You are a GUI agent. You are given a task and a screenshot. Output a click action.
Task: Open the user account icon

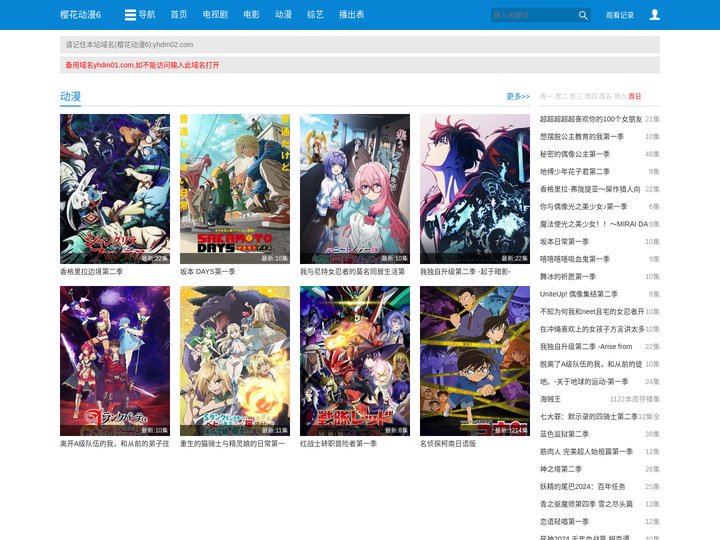[x=655, y=15]
